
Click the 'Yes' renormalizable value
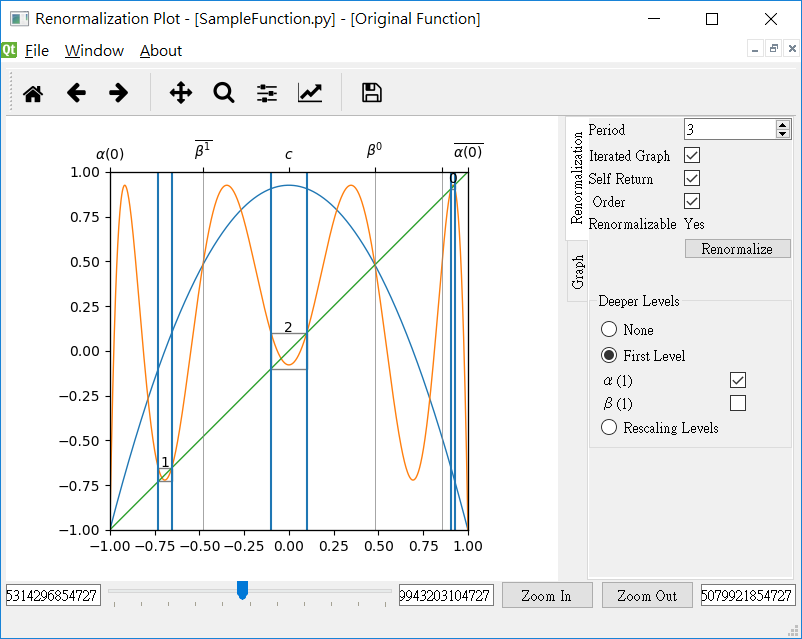694,224
